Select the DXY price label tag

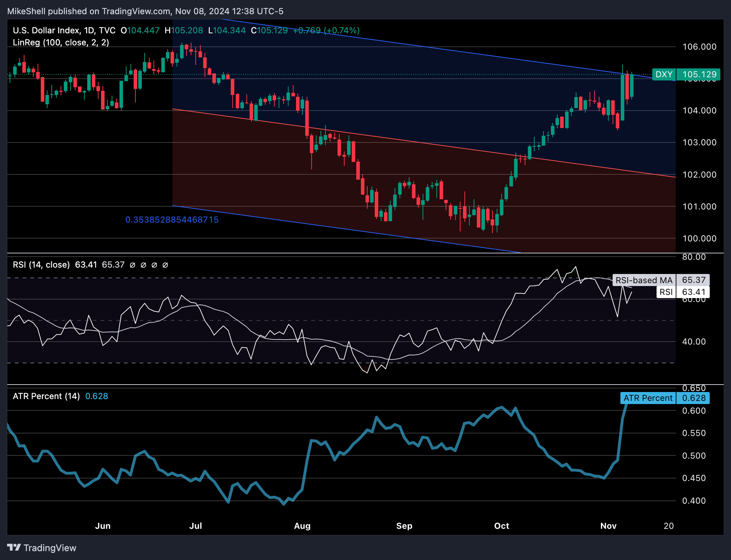[664, 74]
